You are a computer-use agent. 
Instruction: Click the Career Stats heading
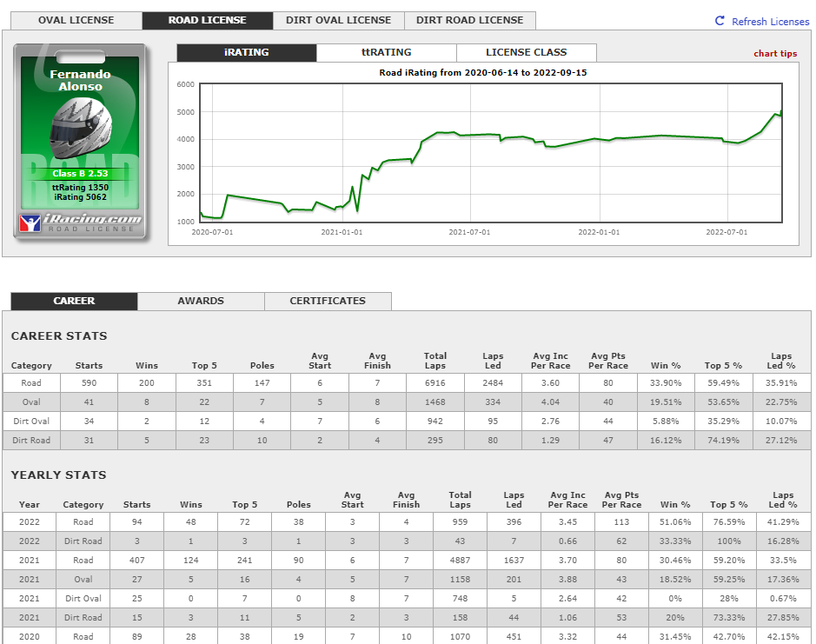click(x=59, y=336)
